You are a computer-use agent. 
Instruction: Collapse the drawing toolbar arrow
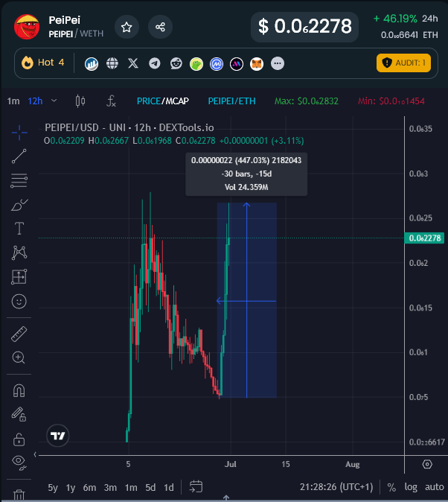35,454
